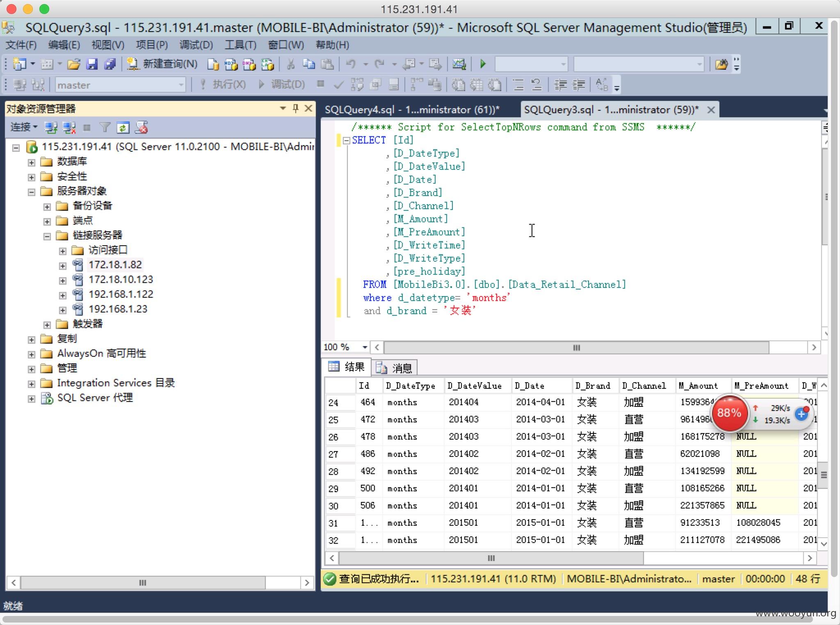Image resolution: width=840 pixels, height=625 pixels.
Task: Click the 192.168.1.23 linked server icon
Action: [78, 309]
